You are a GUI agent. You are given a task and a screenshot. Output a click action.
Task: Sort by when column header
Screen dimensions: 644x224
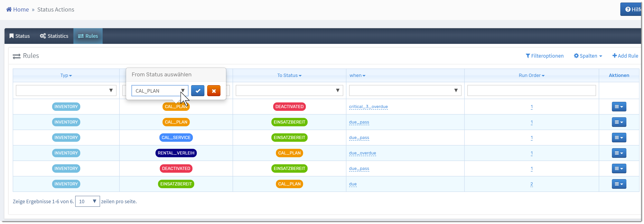(x=357, y=75)
